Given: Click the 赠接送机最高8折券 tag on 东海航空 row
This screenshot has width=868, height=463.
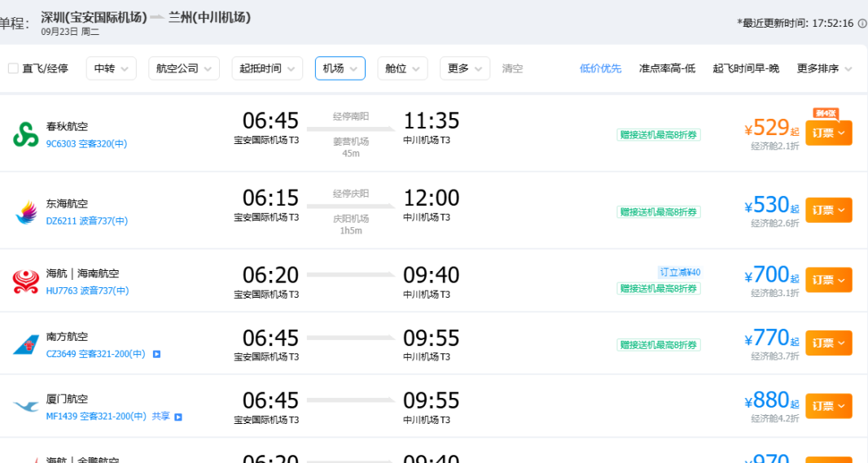Looking at the screenshot, I should pyautogui.click(x=659, y=212).
